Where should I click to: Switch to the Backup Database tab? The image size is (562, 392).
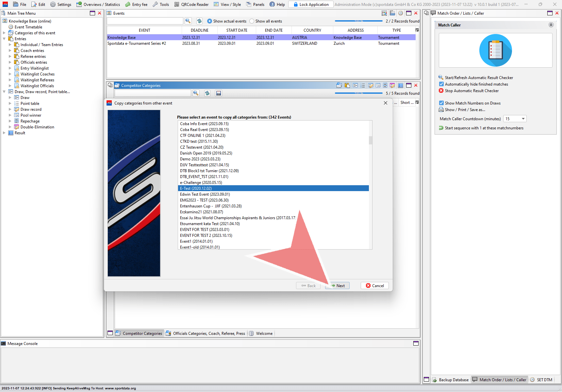pos(450,380)
